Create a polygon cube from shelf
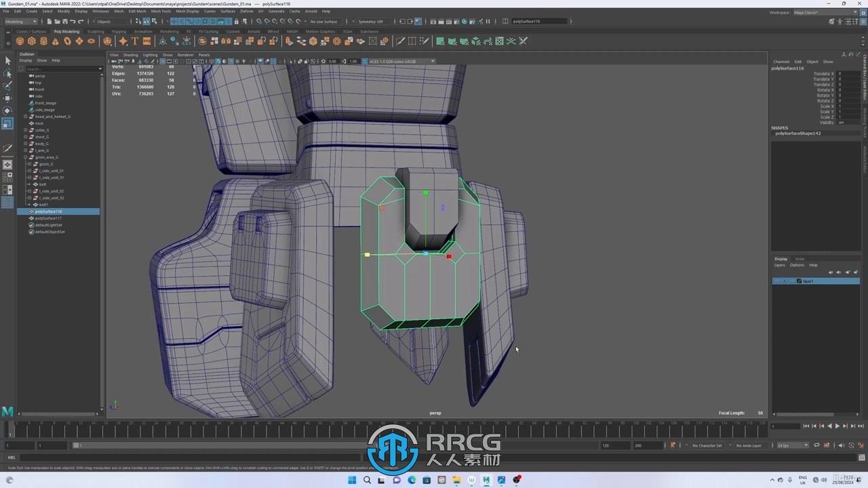The width and height of the screenshot is (868, 488). [x=31, y=41]
